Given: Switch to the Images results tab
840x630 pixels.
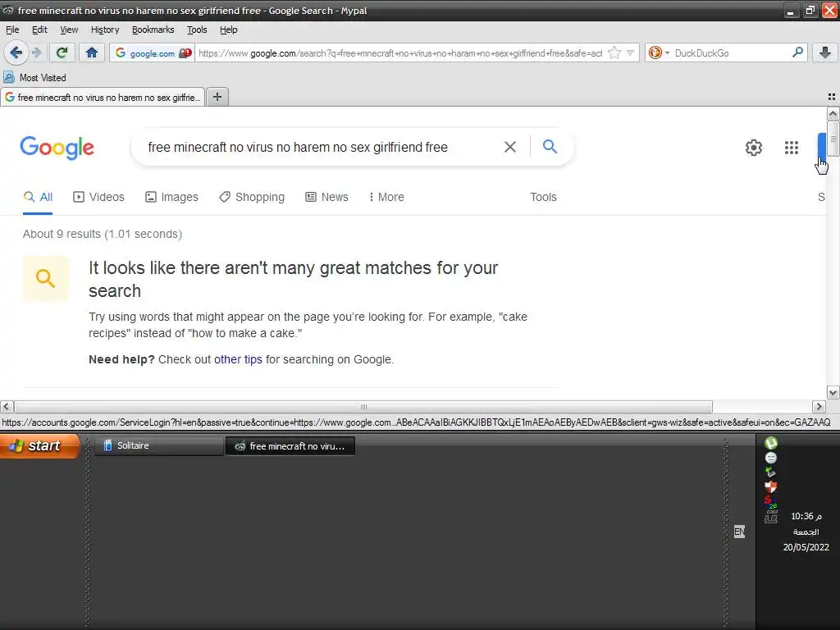Looking at the screenshot, I should tap(171, 197).
